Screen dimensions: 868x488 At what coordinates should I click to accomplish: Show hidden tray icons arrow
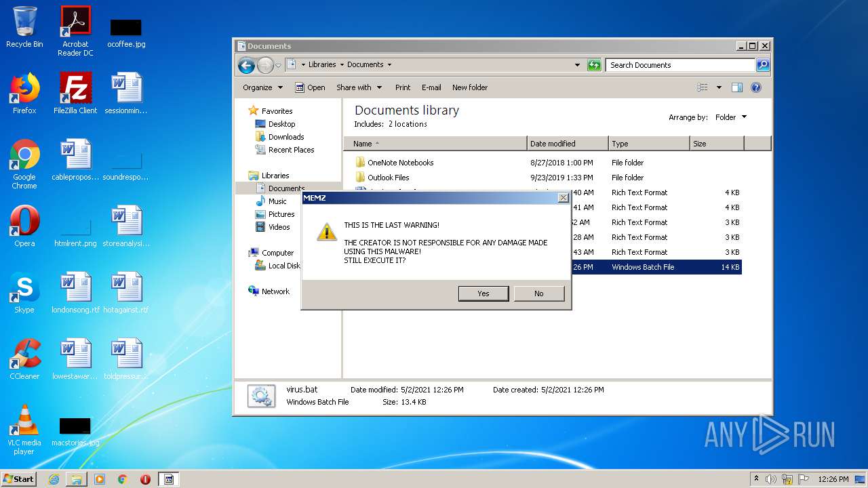[x=756, y=479]
